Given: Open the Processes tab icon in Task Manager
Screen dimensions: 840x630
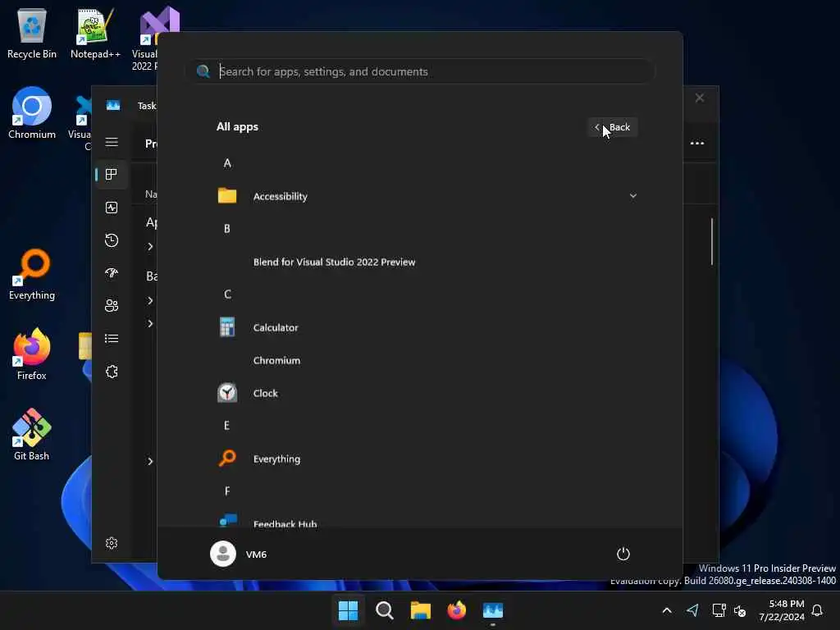Looking at the screenshot, I should pyautogui.click(x=112, y=175).
